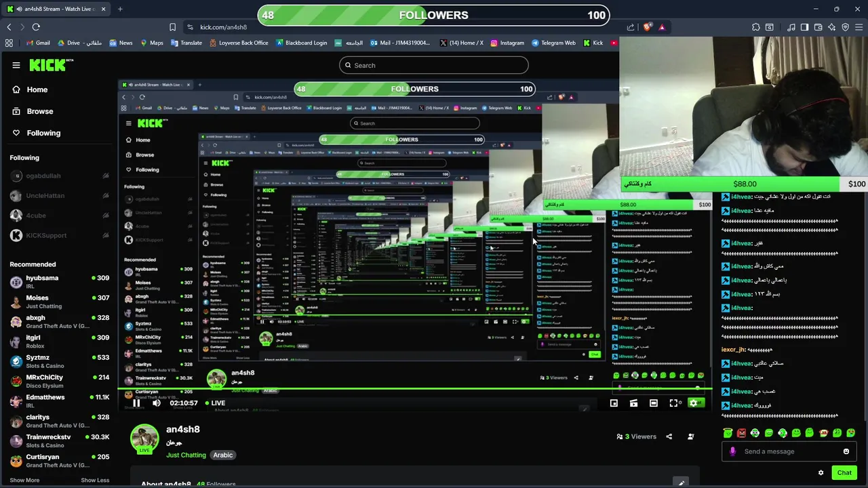Open chat settings gear icon
868x488 pixels.
click(x=821, y=472)
